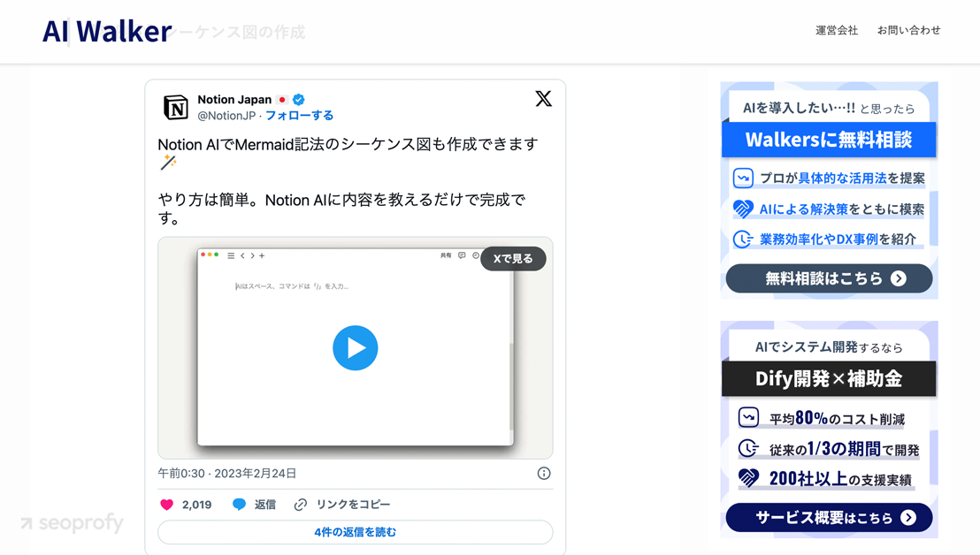This screenshot has width=980, height=555.
Task: Click the icon beside プロが具体的な活用法を提案
Action: (743, 178)
